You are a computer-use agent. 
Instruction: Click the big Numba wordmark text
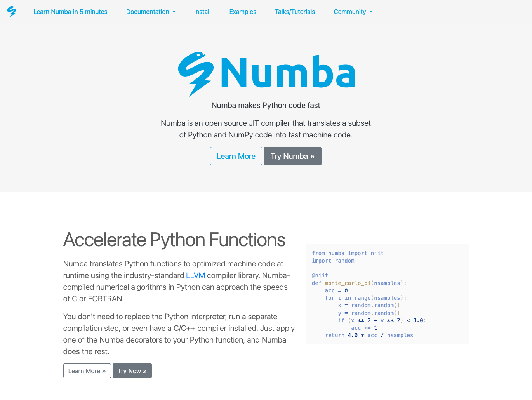click(x=288, y=73)
